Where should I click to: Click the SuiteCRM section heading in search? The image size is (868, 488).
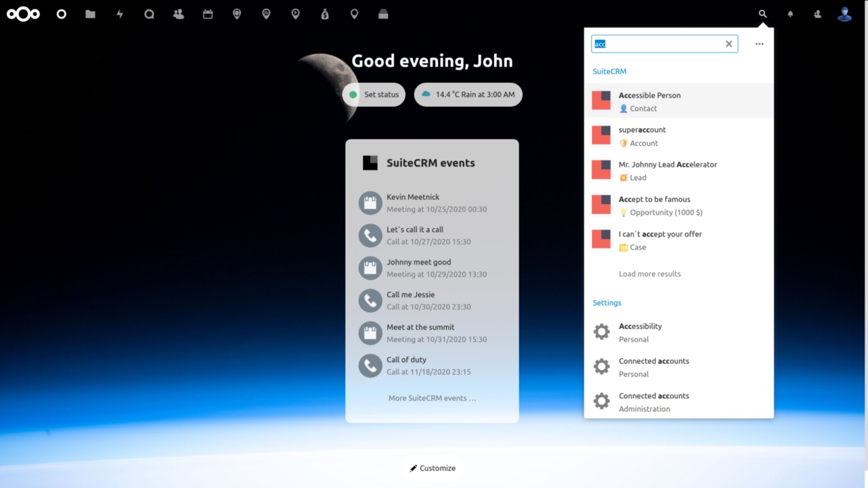609,71
